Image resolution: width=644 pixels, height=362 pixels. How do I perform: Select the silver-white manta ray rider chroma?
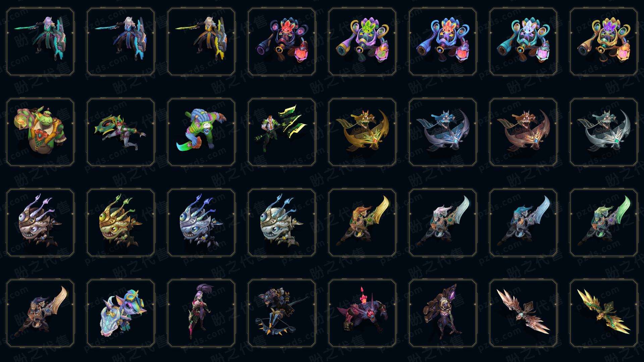tap(604, 132)
